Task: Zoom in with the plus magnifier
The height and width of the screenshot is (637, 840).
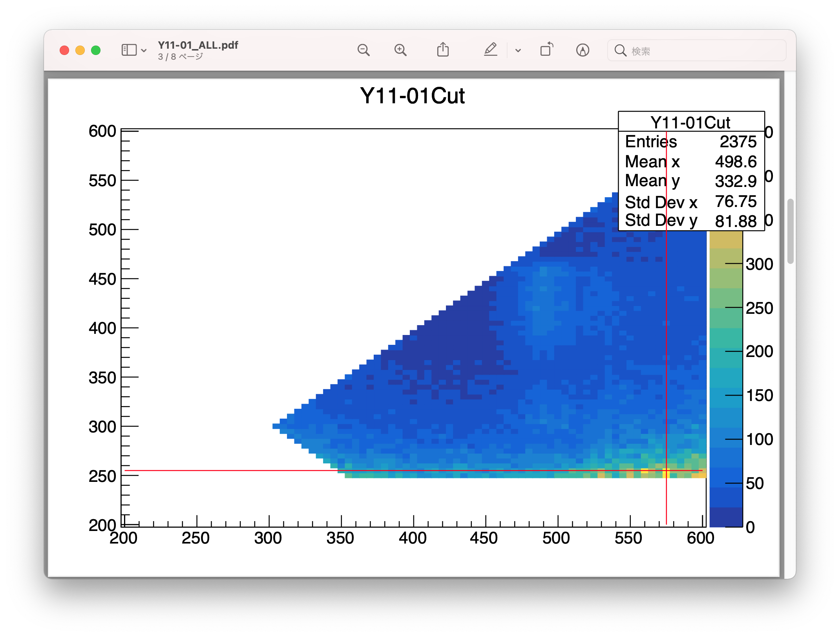Action: tap(400, 50)
